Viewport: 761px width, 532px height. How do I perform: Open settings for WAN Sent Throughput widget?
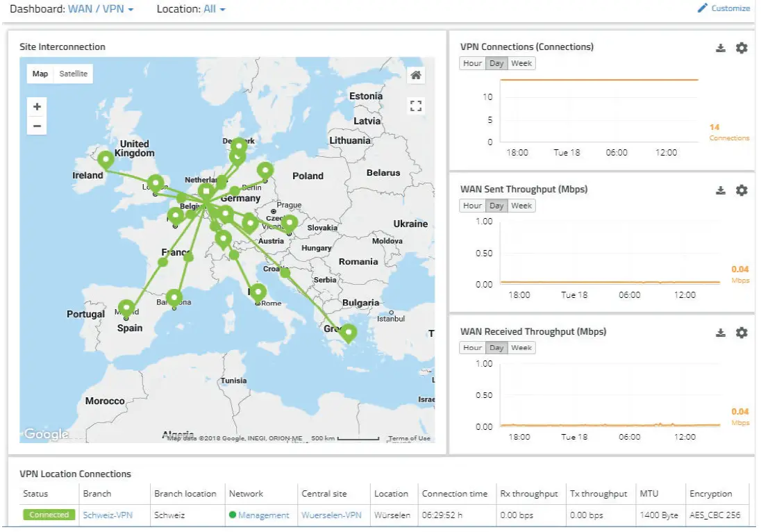(741, 190)
